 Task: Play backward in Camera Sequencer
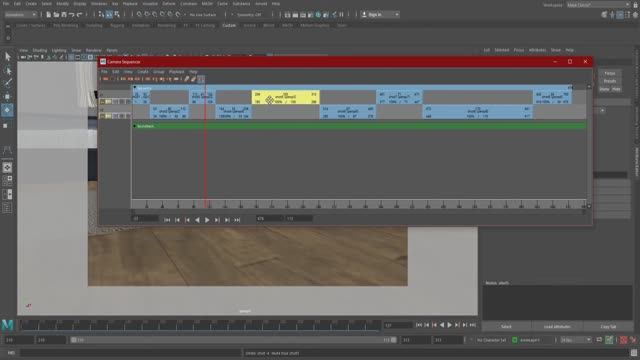tap(197, 220)
